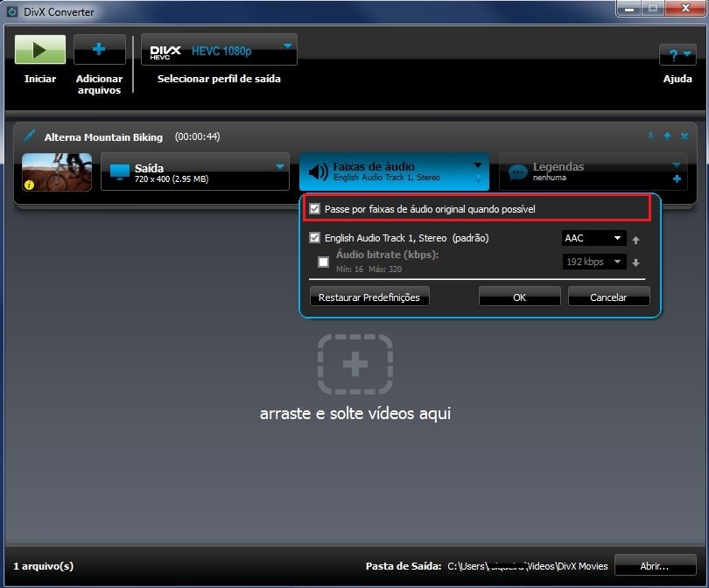Open the AAC audio codec dropdown
Viewport: 709px width, 588px height.
pyautogui.click(x=593, y=238)
